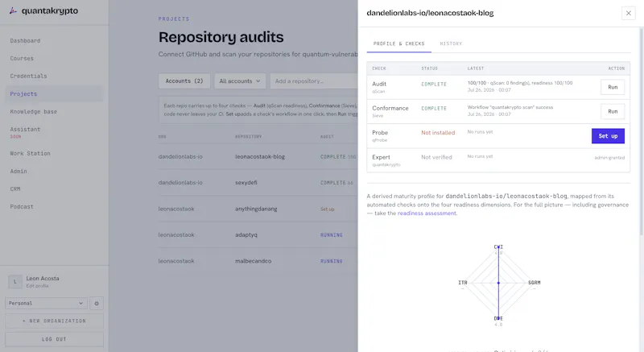The height and width of the screenshot is (352, 644).
Task: Select the anythingdanang repository row
Action: [258, 209]
